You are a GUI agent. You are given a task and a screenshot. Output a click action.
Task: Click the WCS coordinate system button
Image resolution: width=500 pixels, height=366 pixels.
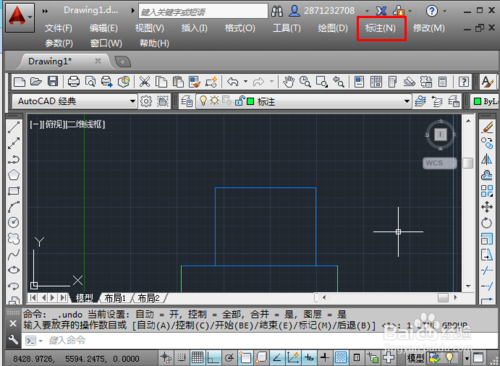440,163
